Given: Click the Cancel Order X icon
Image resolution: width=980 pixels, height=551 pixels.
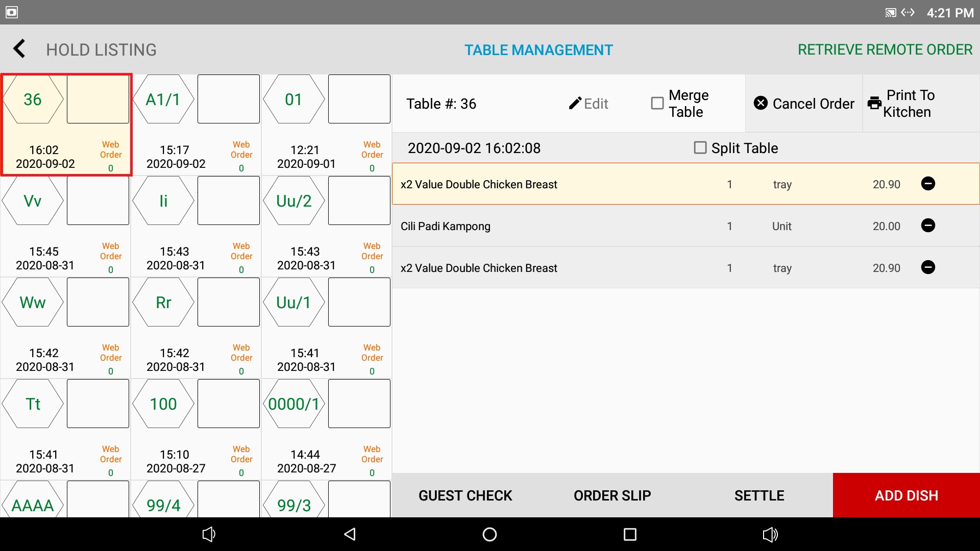Looking at the screenshot, I should (761, 103).
